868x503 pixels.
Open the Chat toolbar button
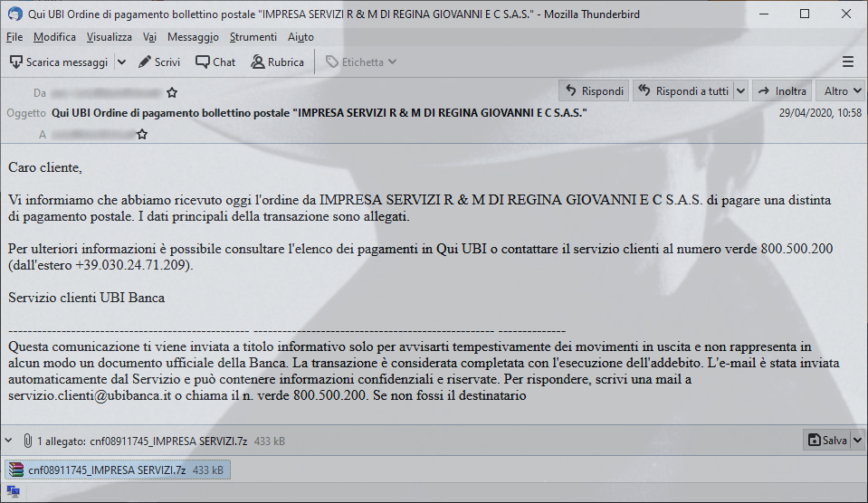click(215, 62)
